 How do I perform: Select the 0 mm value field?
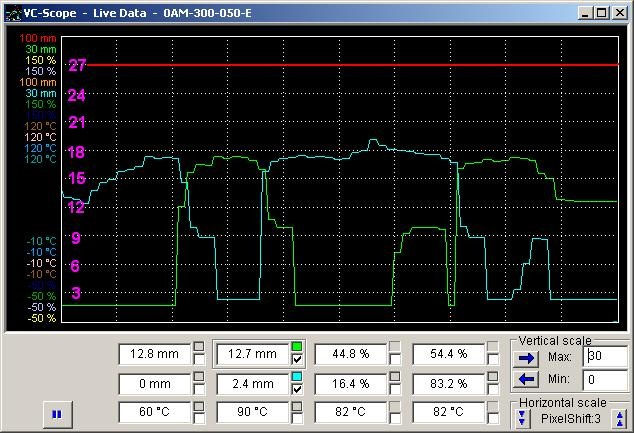point(154,384)
